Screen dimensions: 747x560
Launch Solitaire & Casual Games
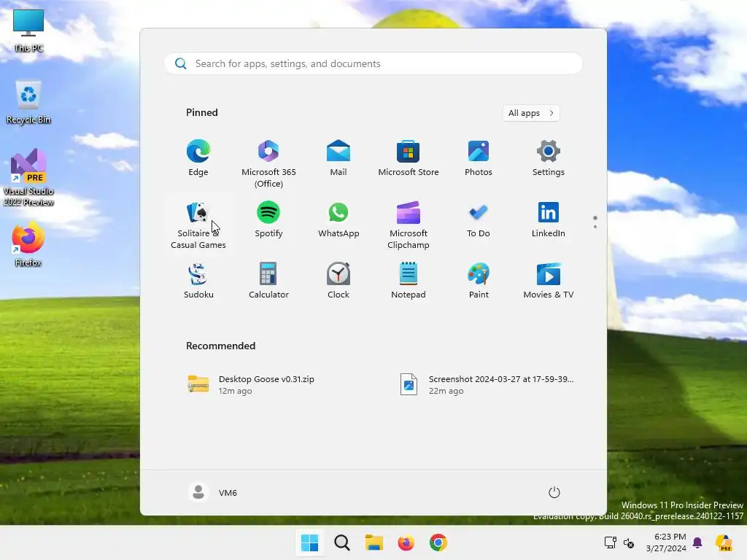tap(198, 225)
